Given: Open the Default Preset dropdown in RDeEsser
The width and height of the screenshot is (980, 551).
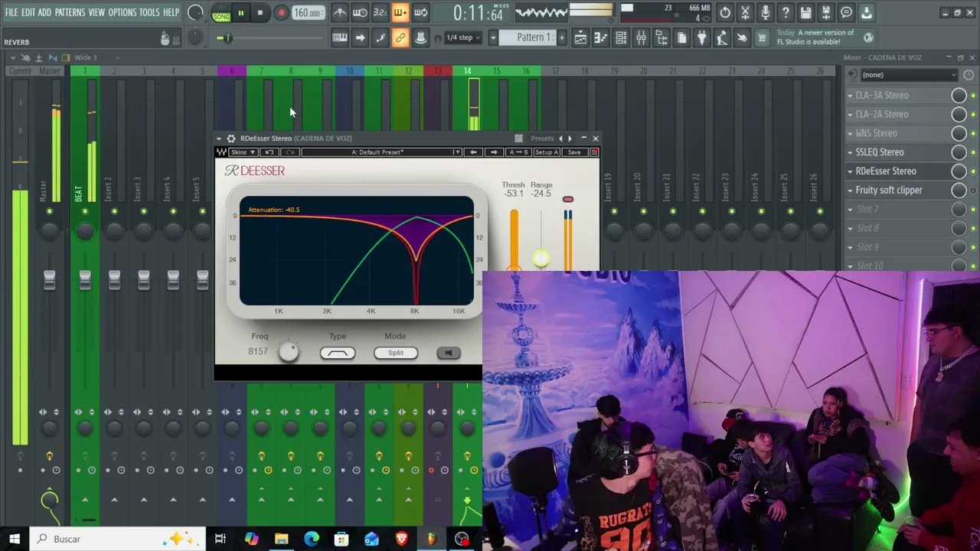Looking at the screenshot, I should [x=381, y=152].
